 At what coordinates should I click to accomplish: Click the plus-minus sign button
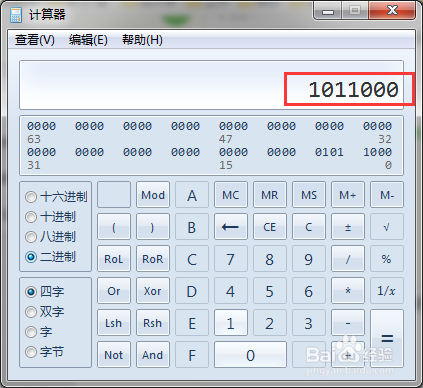(x=348, y=227)
